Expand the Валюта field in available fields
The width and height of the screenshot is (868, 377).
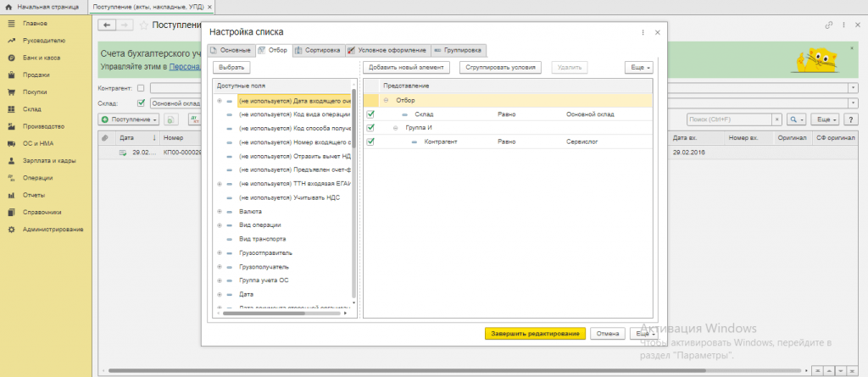tap(220, 211)
